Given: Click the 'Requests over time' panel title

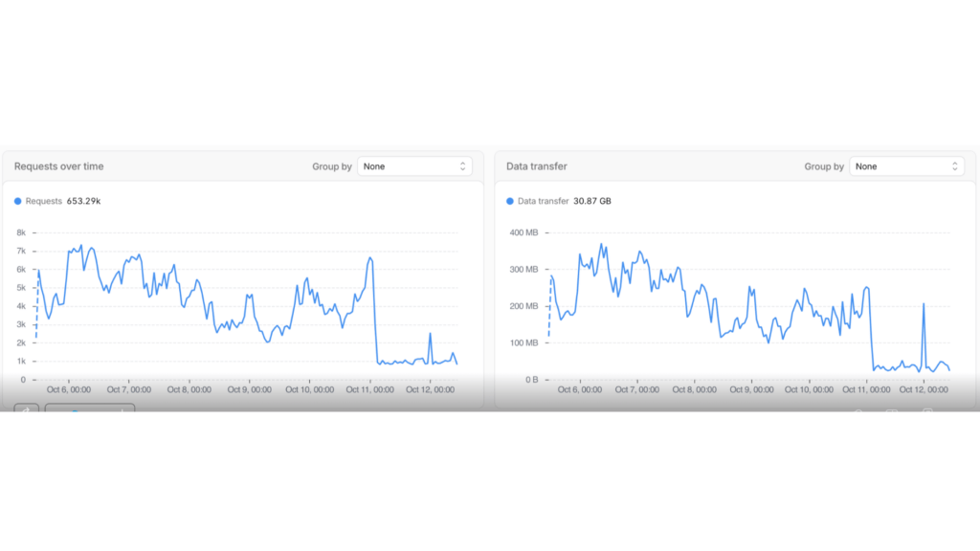Looking at the screenshot, I should [58, 166].
